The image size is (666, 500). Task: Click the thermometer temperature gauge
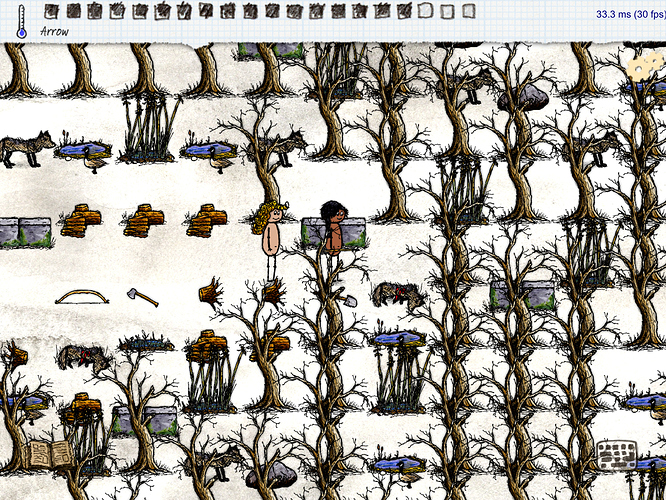pyautogui.click(x=21, y=22)
